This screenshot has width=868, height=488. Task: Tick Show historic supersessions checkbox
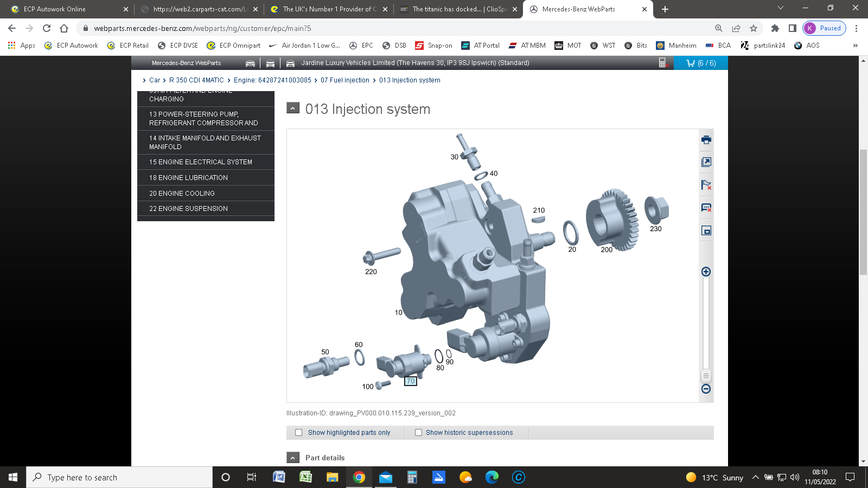point(418,433)
